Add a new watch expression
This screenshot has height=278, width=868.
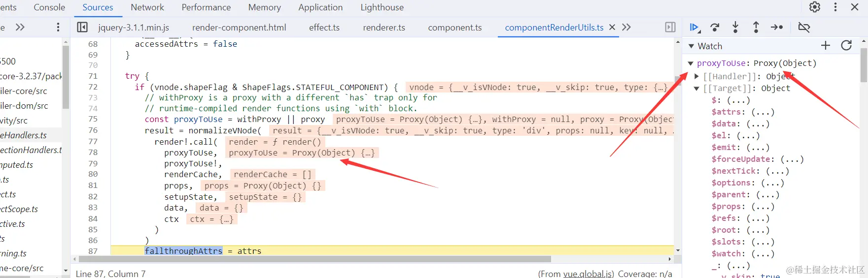(826, 46)
